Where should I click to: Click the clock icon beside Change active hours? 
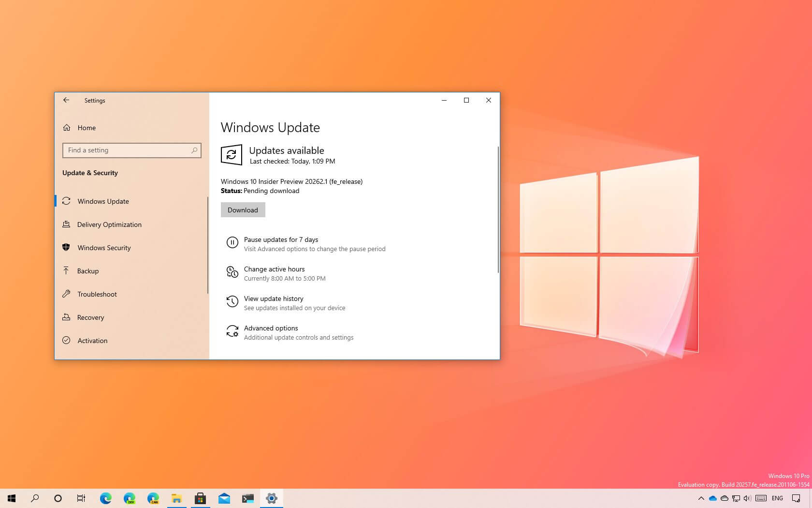click(x=232, y=272)
